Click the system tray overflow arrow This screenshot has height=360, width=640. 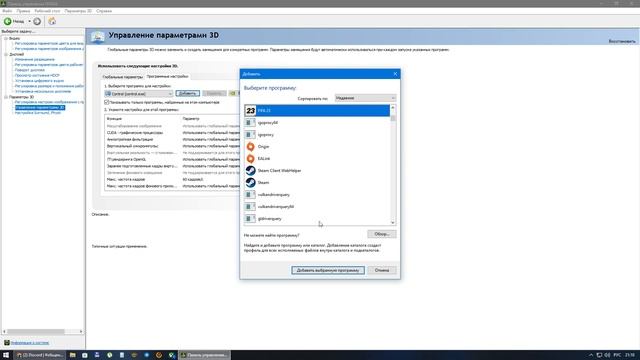591,356
